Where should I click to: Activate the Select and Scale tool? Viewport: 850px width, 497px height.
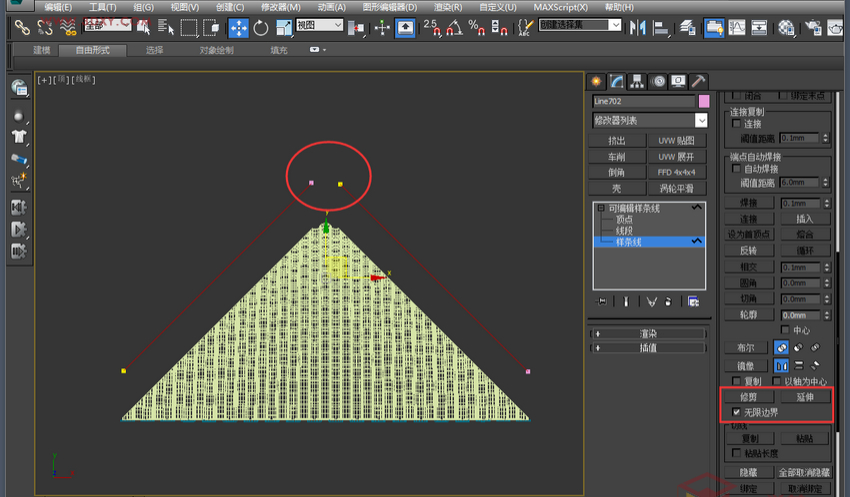point(284,27)
